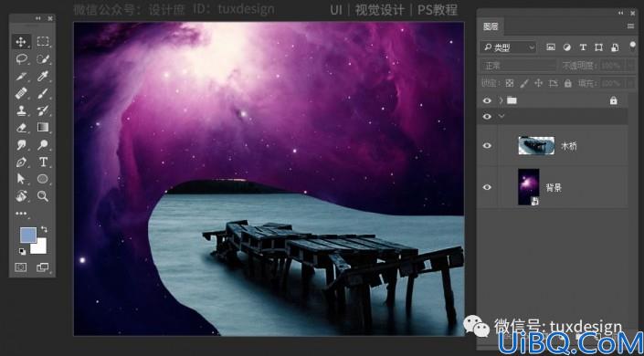This screenshot has height=356, width=644.
Task: Select the Crop tool
Action: 21,77
